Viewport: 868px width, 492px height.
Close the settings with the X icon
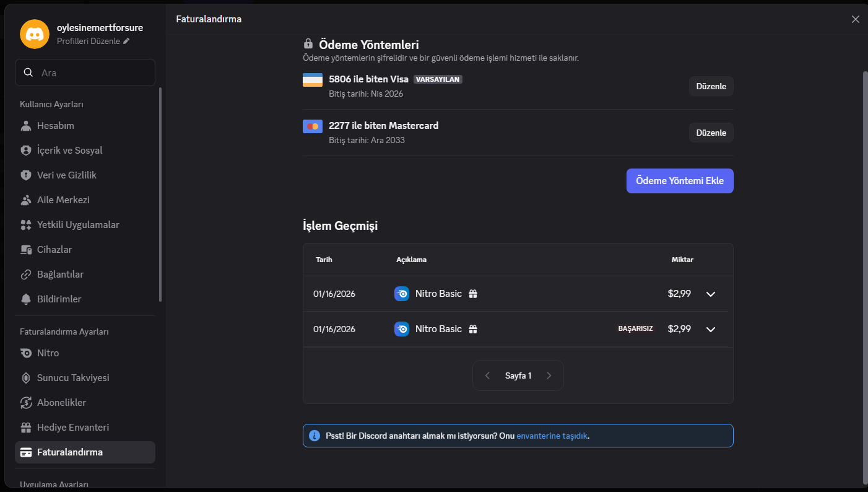click(x=856, y=19)
